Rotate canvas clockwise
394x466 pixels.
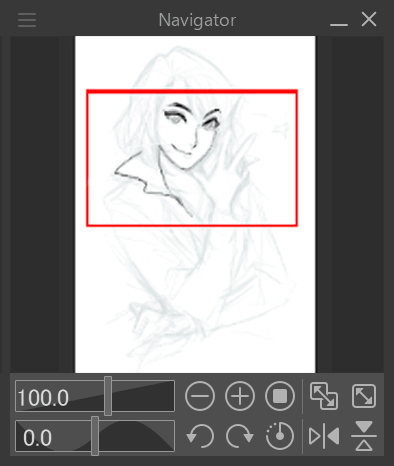[x=240, y=436]
